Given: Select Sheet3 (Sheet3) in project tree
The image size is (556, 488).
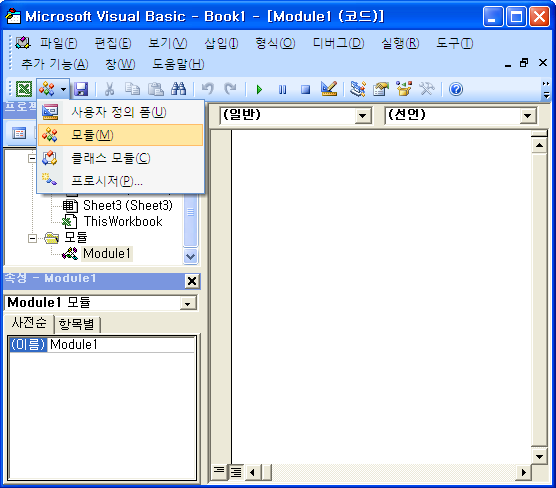Looking at the screenshot, I should pos(128,205).
